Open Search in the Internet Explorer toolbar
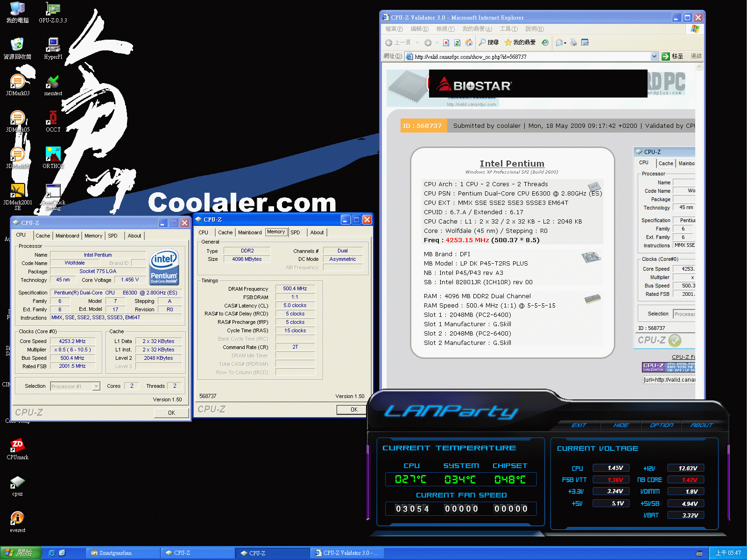Viewport: 747px width, 560px height. click(x=489, y=42)
